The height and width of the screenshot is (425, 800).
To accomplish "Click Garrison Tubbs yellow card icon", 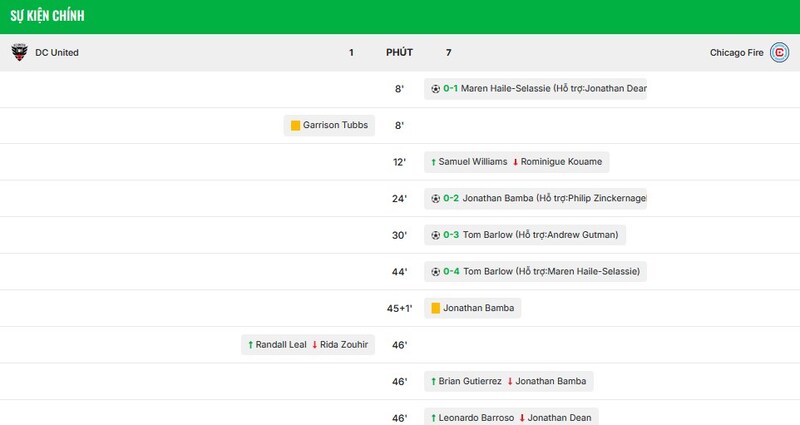I will click(x=295, y=126).
